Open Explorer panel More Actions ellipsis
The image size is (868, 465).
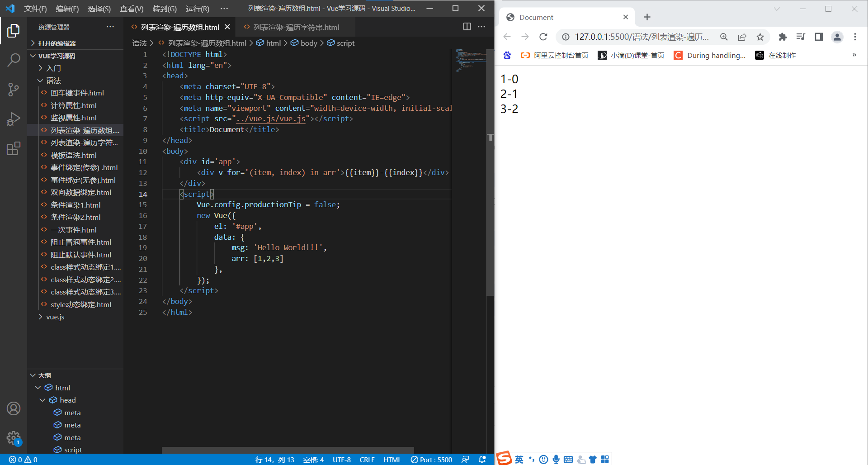tap(110, 27)
